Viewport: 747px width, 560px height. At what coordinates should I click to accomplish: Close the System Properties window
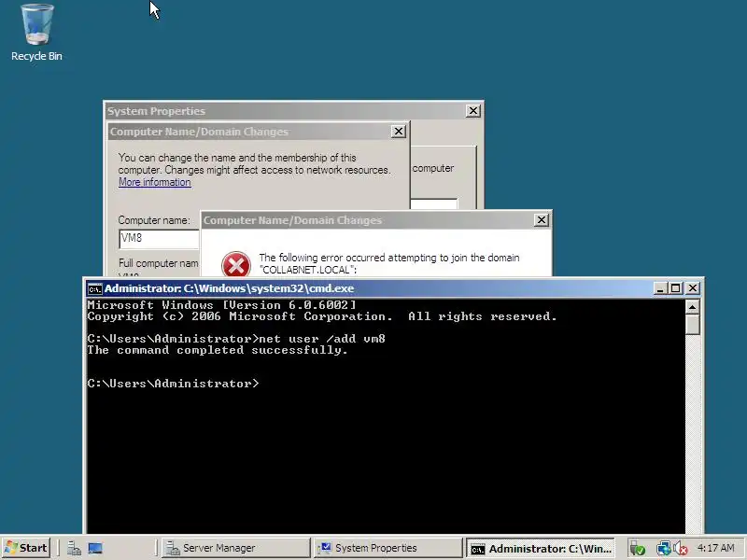(x=472, y=111)
